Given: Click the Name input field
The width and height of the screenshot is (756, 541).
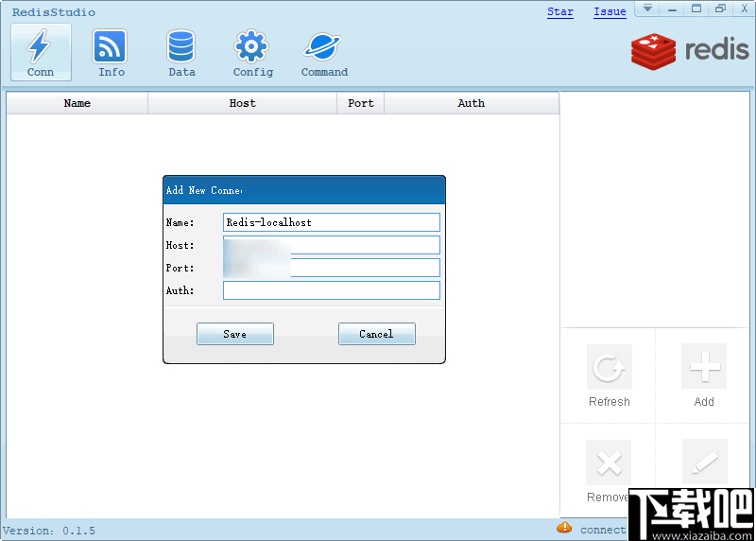Looking at the screenshot, I should (332, 222).
